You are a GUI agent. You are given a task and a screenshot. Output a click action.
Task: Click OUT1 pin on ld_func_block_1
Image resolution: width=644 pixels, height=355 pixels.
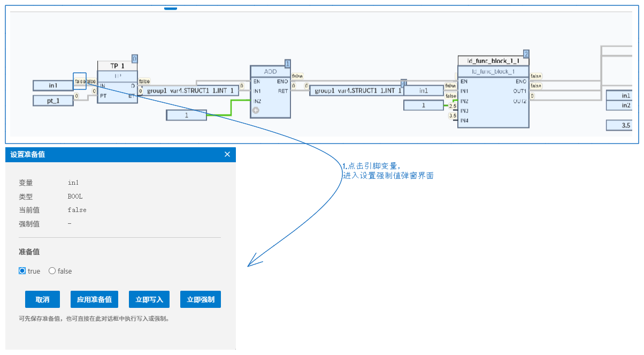520,91
